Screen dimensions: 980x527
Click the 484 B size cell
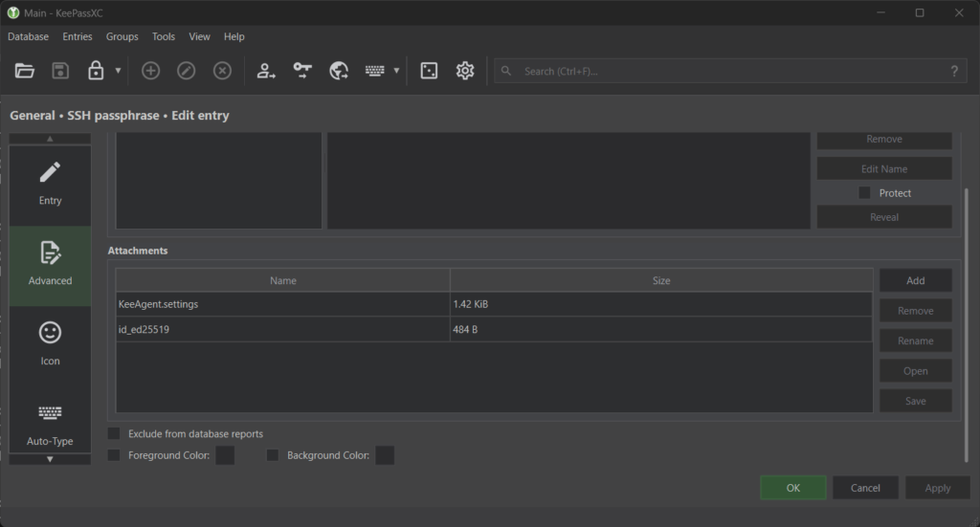(660, 329)
